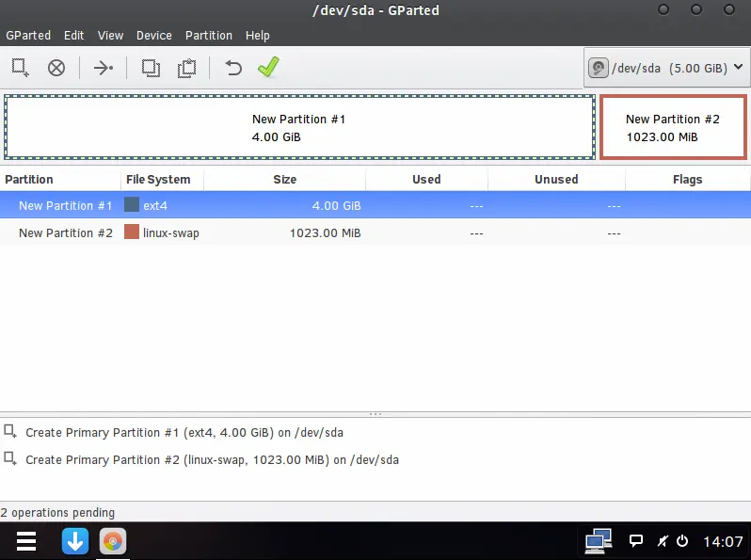Screen dimensions: 751x560
Task: Open the View menu
Action: coord(110,36)
